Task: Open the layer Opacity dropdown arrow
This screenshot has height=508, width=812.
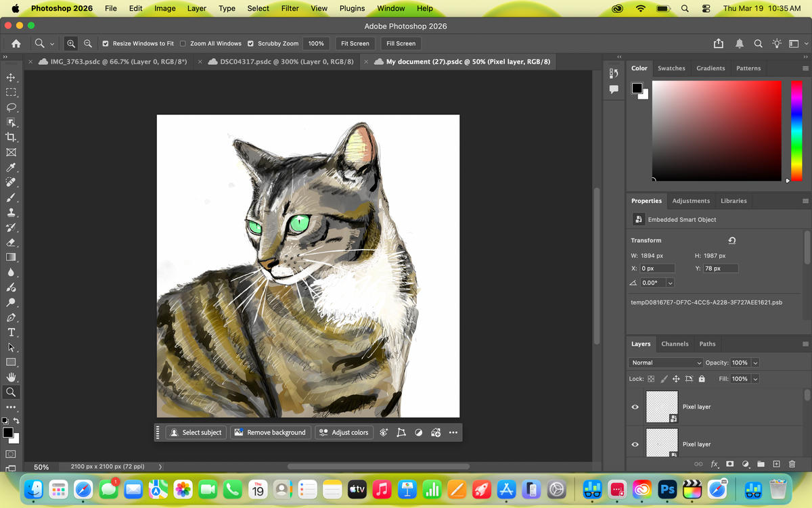Action: [755, 363]
